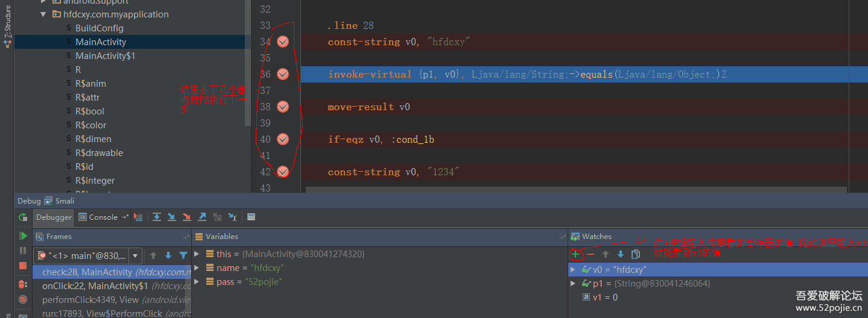Click the invoke-virtual code line 36
This screenshot has width=868, height=318.
coord(583,74)
